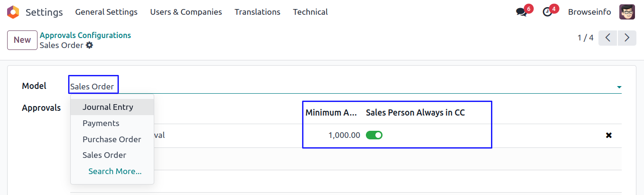644x195 pixels.
Task: Click the Odoo app logo icon
Action: tap(13, 12)
